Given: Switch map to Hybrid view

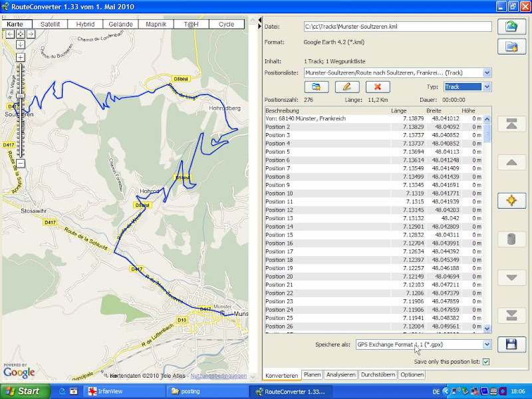Looking at the screenshot, I should tap(86, 24).
